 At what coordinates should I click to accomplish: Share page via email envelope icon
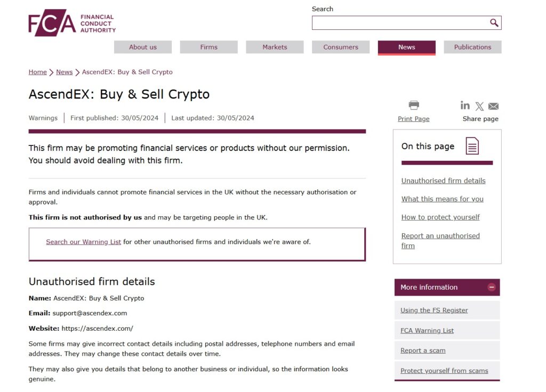[x=493, y=106]
